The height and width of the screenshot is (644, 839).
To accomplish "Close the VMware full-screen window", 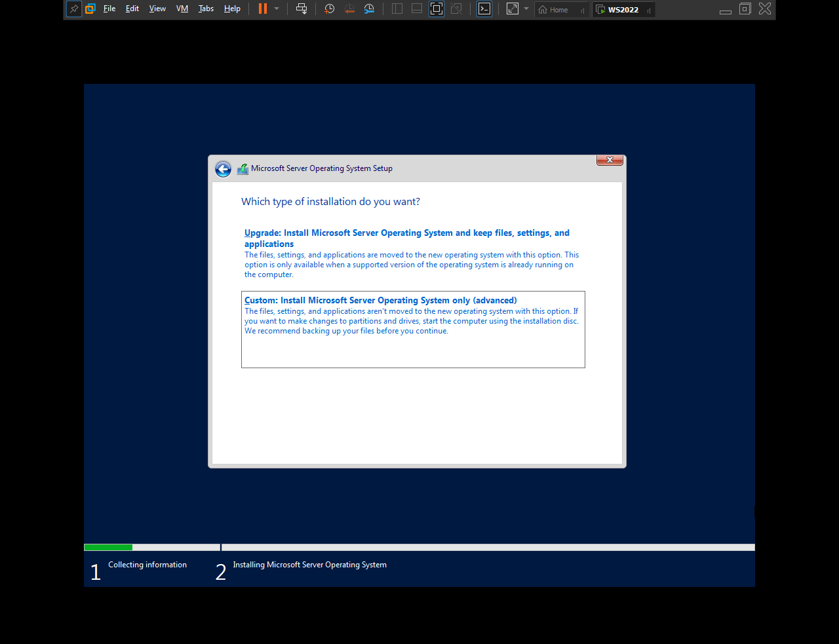I will [765, 9].
